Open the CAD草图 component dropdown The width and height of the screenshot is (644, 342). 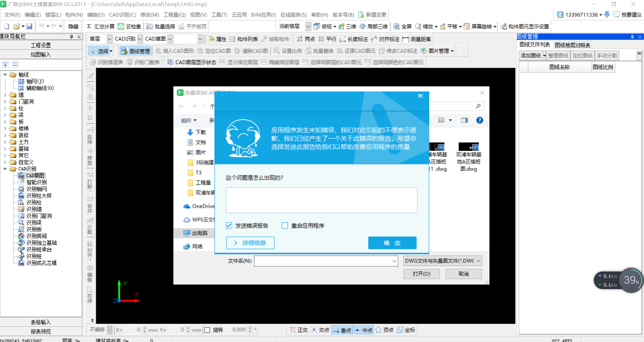tap(170, 39)
